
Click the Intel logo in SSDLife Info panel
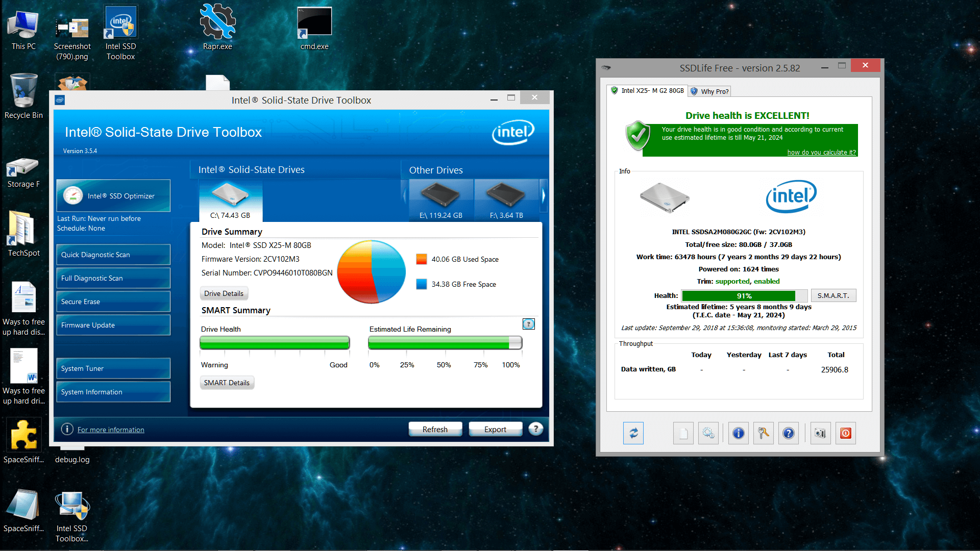click(x=791, y=196)
